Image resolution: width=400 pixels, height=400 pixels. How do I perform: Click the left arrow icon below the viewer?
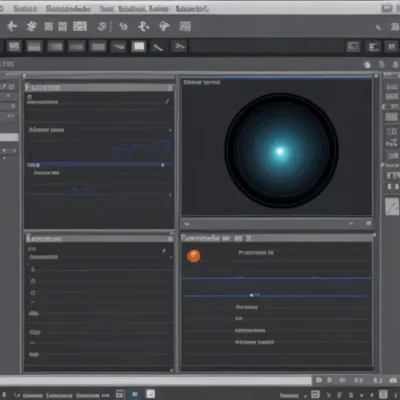[x=187, y=224]
